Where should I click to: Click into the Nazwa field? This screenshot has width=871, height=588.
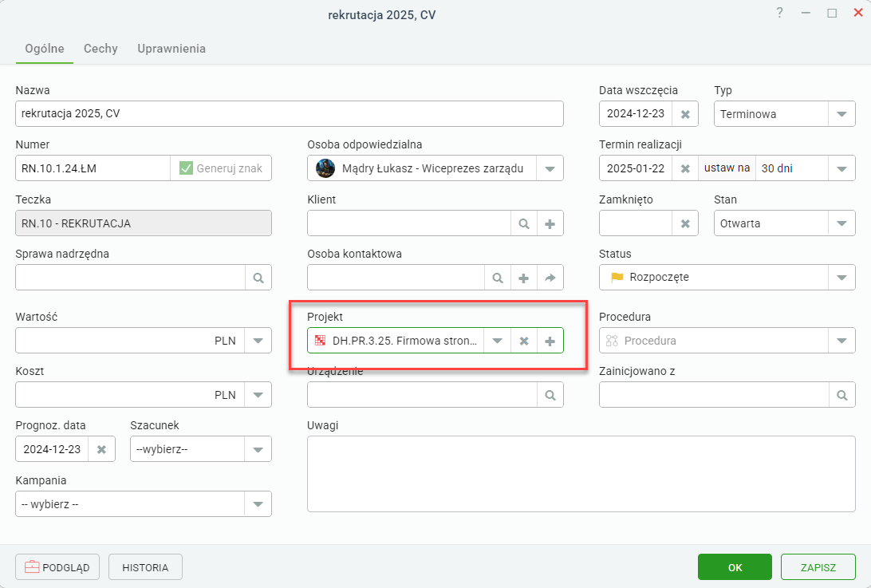pyautogui.click(x=290, y=114)
